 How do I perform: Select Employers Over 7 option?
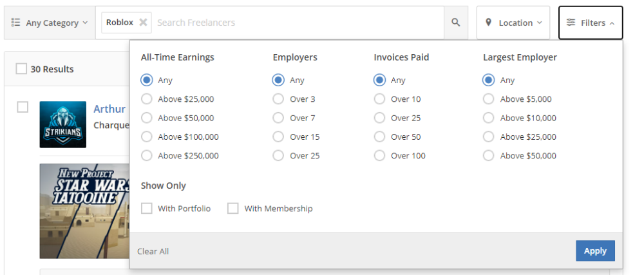point(278,118)
